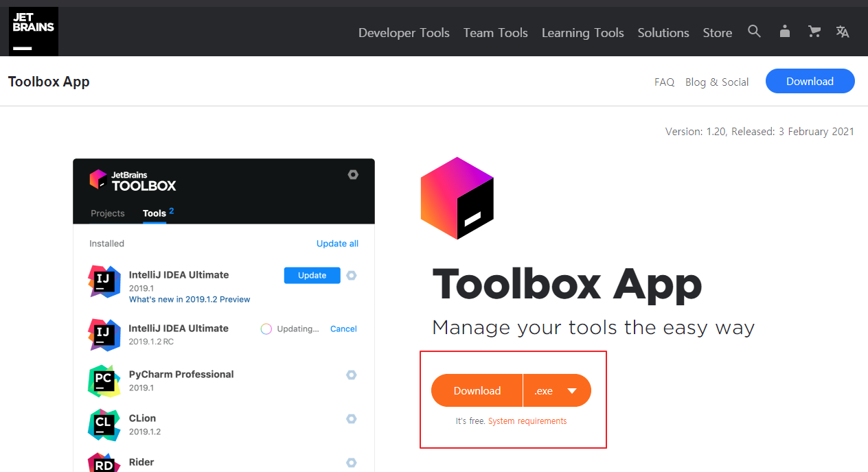The width and height of the screenshot is (868, 472).
Task: Open settings gear for PyCharm Professional
Action: [x=352, y=375]
